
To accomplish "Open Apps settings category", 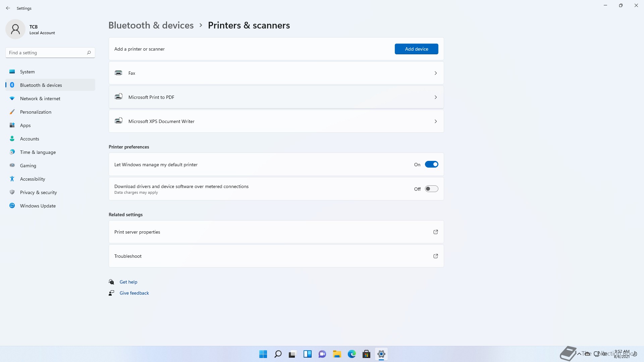I will tap(50, 125).
